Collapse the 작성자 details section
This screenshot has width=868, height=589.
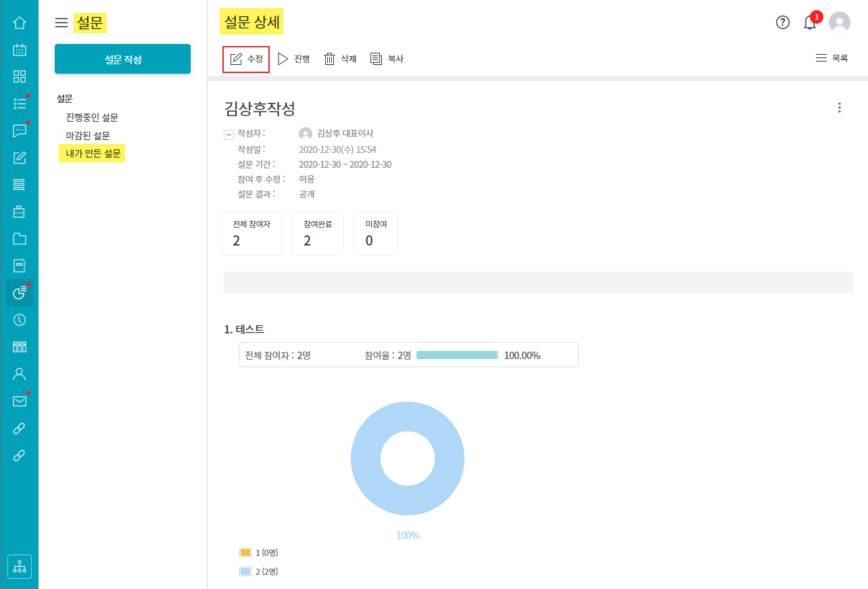pyautogui.click(x=228, y=135)
